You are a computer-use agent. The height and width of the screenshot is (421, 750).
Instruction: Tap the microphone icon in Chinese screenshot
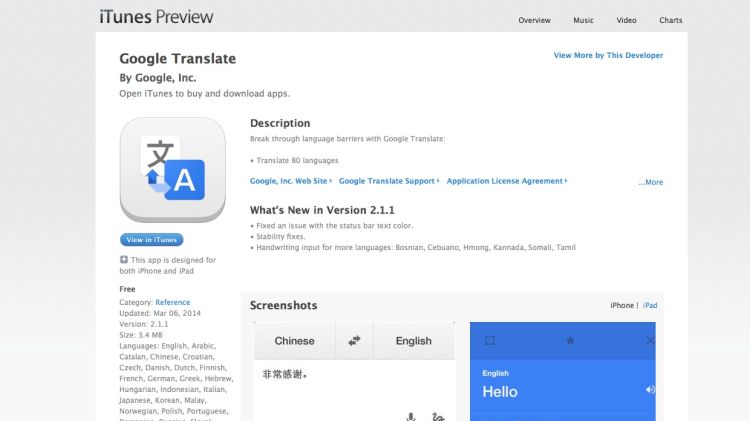[x=410, y=417]
